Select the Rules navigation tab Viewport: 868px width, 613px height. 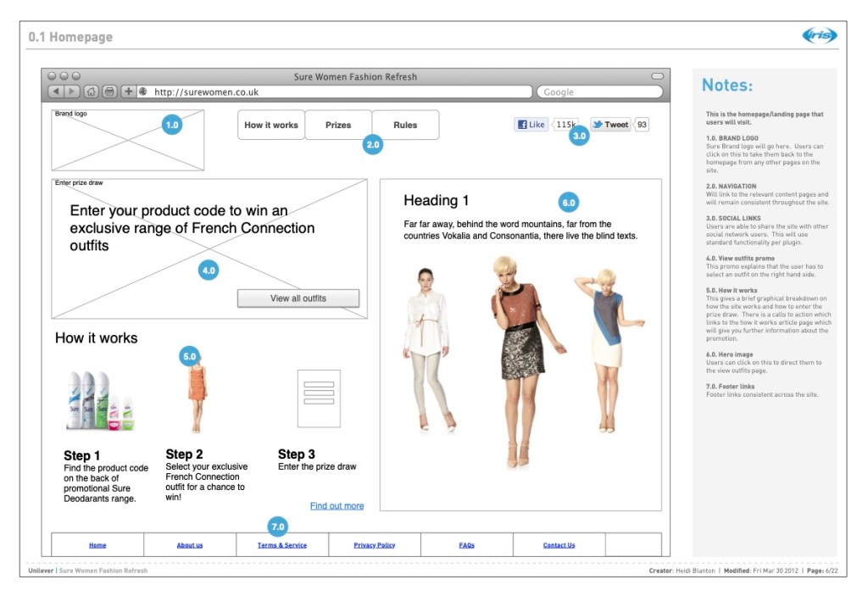point(405,125)
